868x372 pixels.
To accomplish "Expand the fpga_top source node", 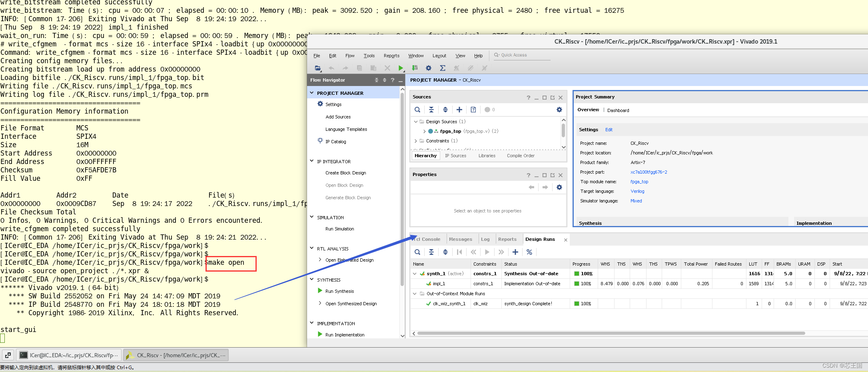I will coord(424,131).
